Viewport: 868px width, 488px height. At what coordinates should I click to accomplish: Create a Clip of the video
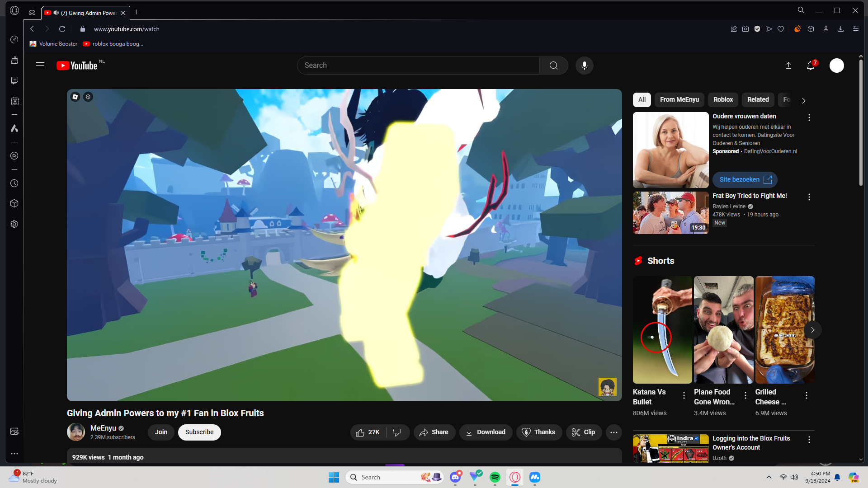[584, 432]
